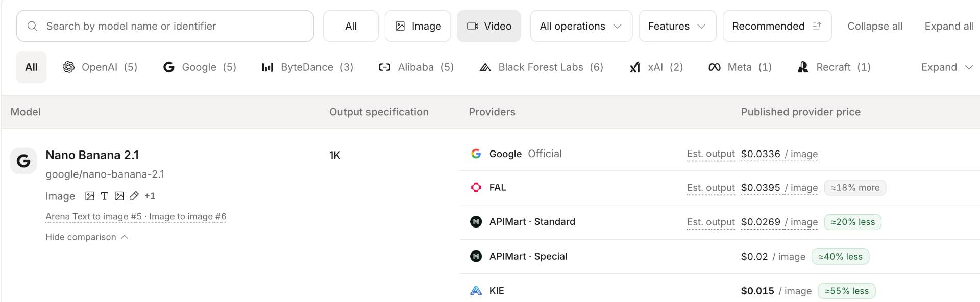Click the KIE price $0.015
Screen dimensions: 980x302
[757, 291]
